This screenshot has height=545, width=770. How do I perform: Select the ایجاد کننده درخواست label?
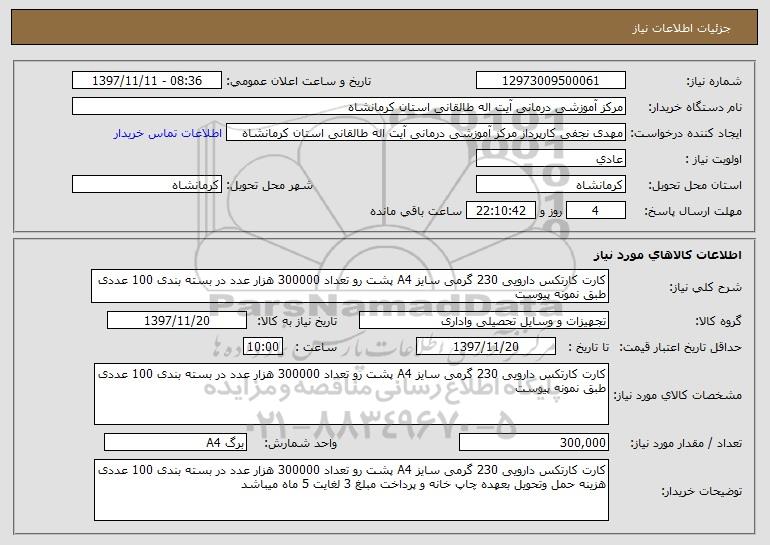(686, 134)
